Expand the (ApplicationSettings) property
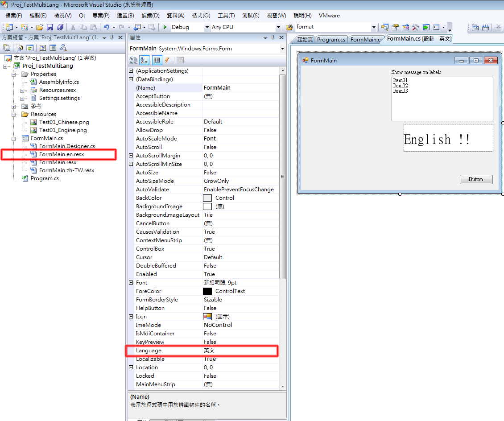The height and width of the screenshot is (421, 504). point(131,71)
